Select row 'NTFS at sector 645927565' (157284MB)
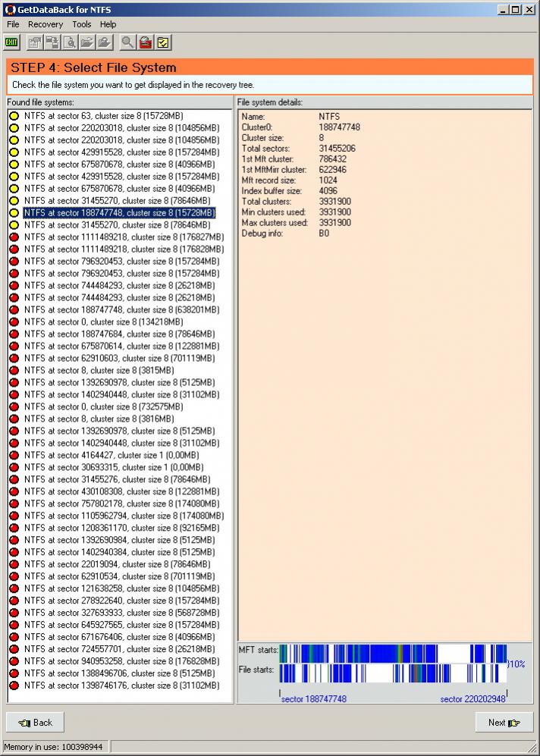The width and height of the screenshot is (540, 756). 121,625
